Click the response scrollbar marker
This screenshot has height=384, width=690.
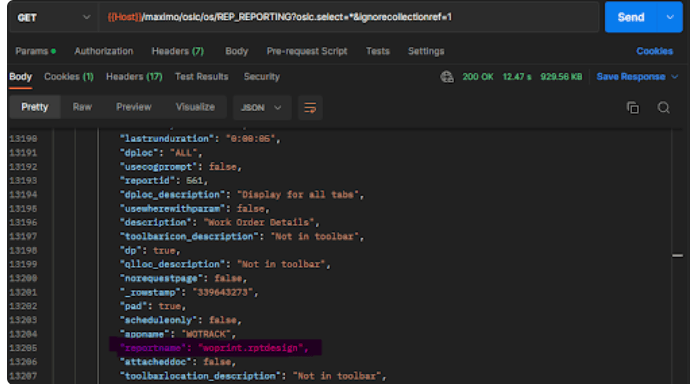tap(678, 256)
